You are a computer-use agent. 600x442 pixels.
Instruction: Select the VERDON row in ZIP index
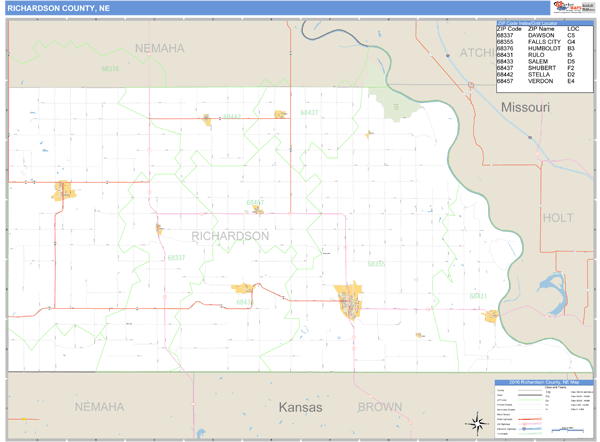point(544,81)
